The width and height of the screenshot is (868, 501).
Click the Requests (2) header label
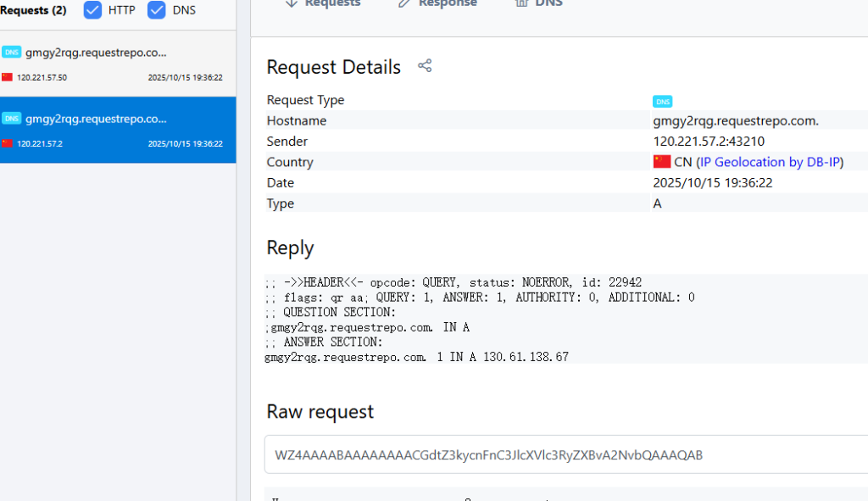[x=33, y=11]
